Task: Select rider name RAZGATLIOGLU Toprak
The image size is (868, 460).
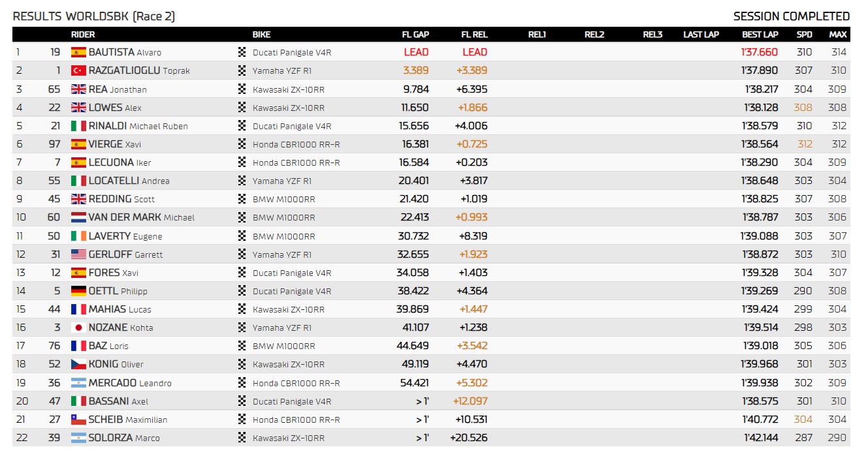Action: 139,70
